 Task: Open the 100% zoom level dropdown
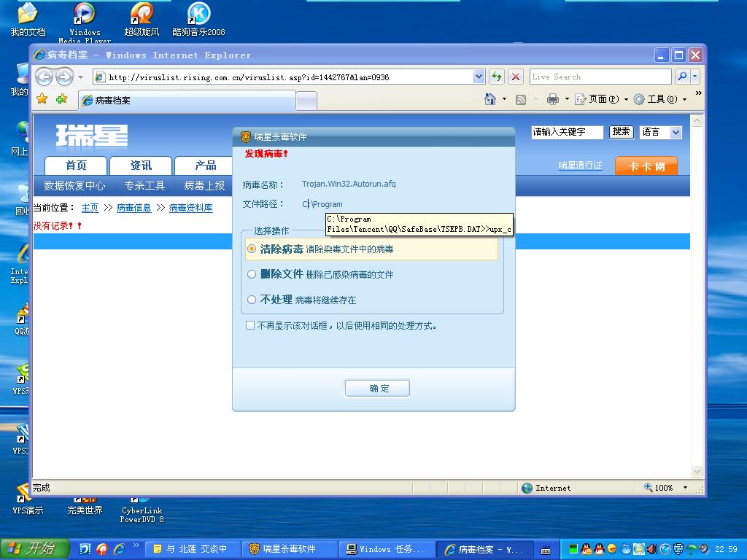685,488
